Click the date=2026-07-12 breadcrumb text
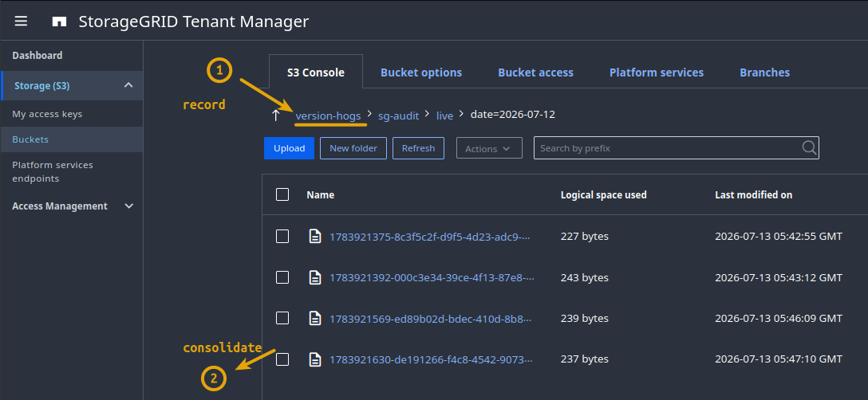Screen dimensions: 868x400 pos(513,115)
